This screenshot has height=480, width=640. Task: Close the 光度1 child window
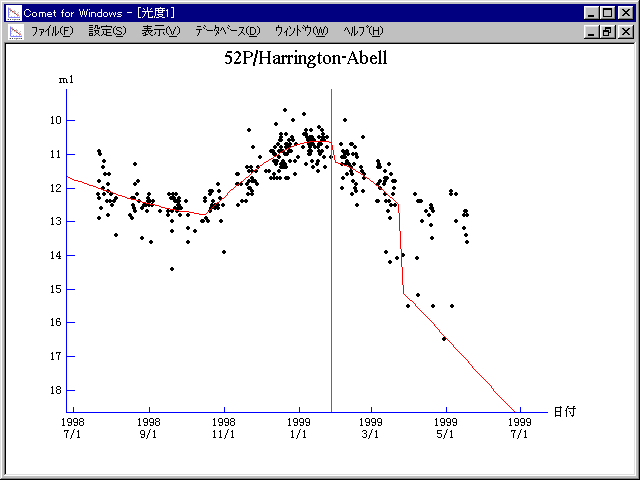click(x=626, y=31)
